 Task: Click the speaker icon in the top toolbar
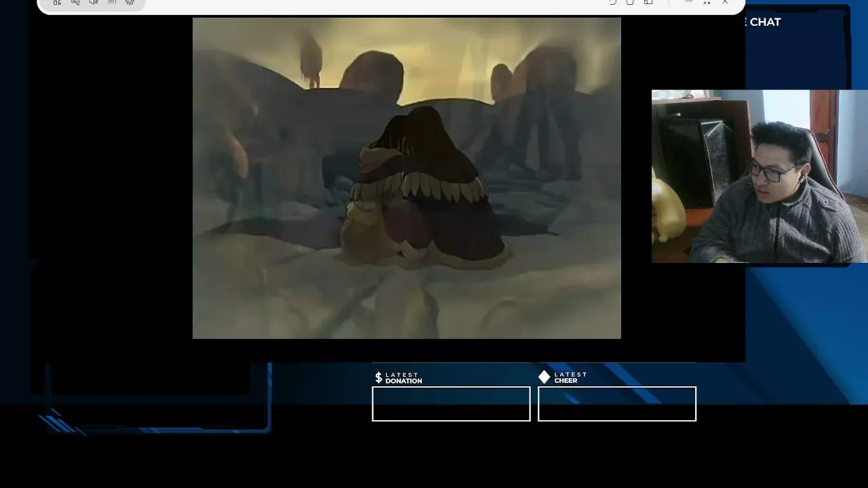point(94,2)
